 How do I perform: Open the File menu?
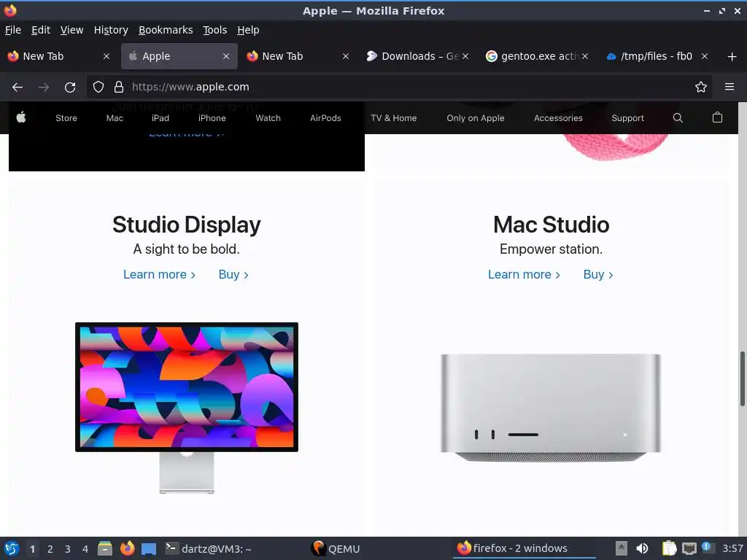click(x=13, y=30)
